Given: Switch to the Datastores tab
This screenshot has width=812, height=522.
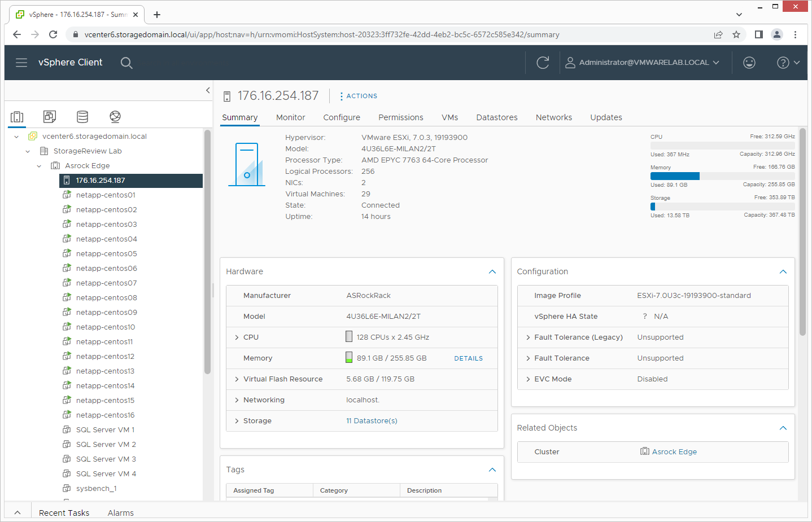Looking at the screenshot, I should tap(497, 117).
